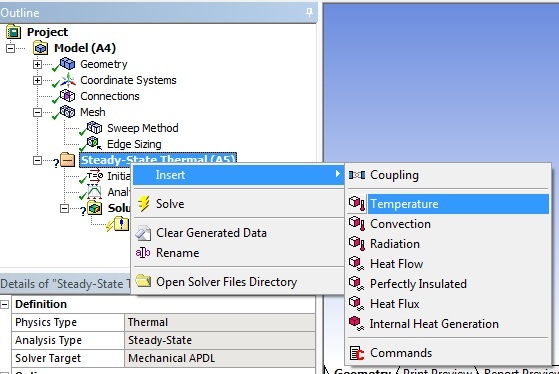The height and width of the screenshot is (374, 559).
Task: Click the Connections icon in the tree
Action: 67,96
